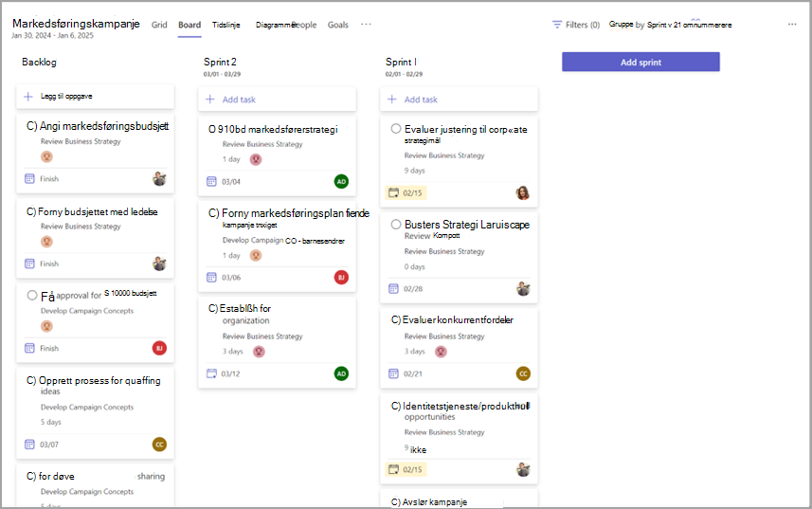Mark '910bd markedsførerstrategi' task complete
This screenshot has width=812, height=509.
[212, 130]
